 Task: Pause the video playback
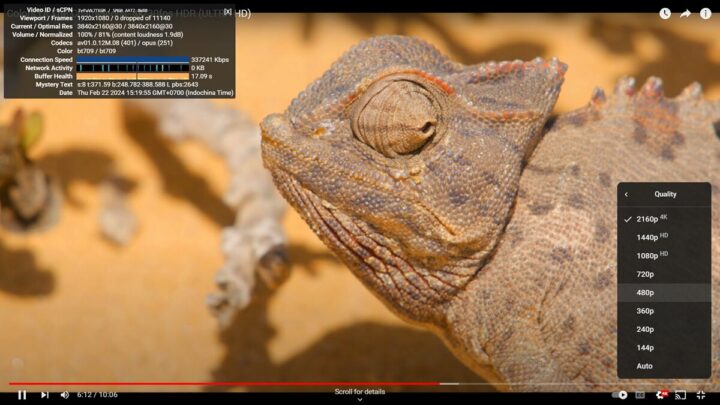[22, 395]
